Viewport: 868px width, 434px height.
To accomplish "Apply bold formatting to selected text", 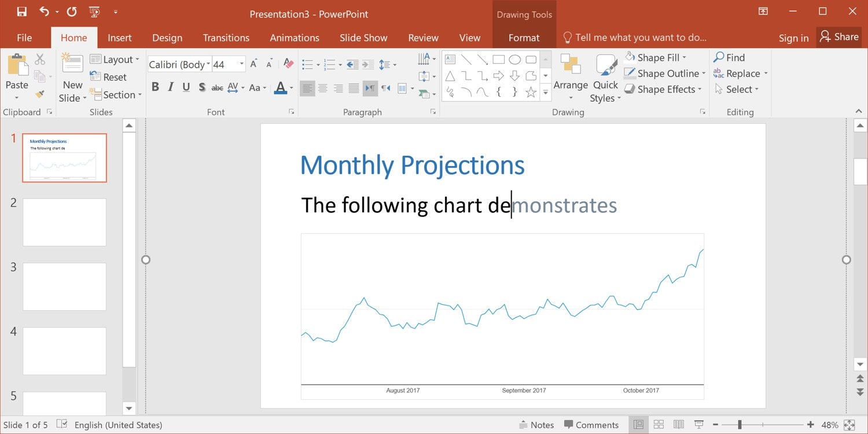I will pos(155,86).
